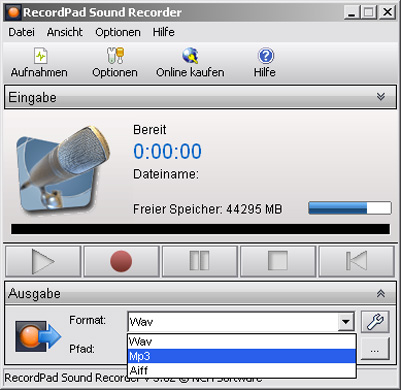Pause using the pause button

click(x=200, y=261)
